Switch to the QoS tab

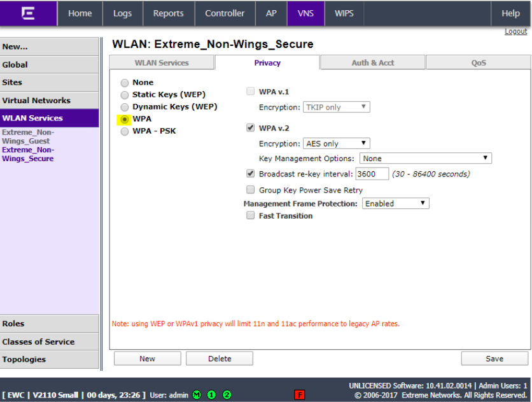coord(479,63)
